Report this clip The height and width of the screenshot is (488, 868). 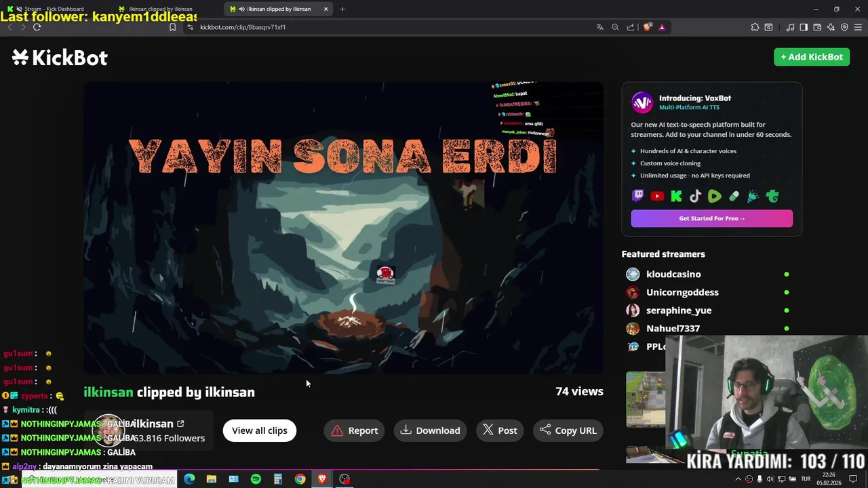pos(355,430)
